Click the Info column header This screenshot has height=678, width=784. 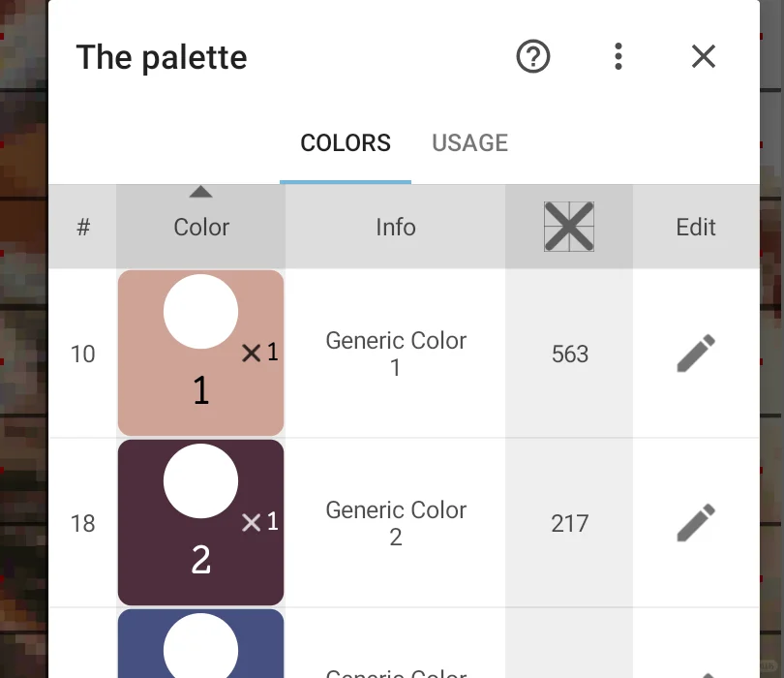(396, 228)
